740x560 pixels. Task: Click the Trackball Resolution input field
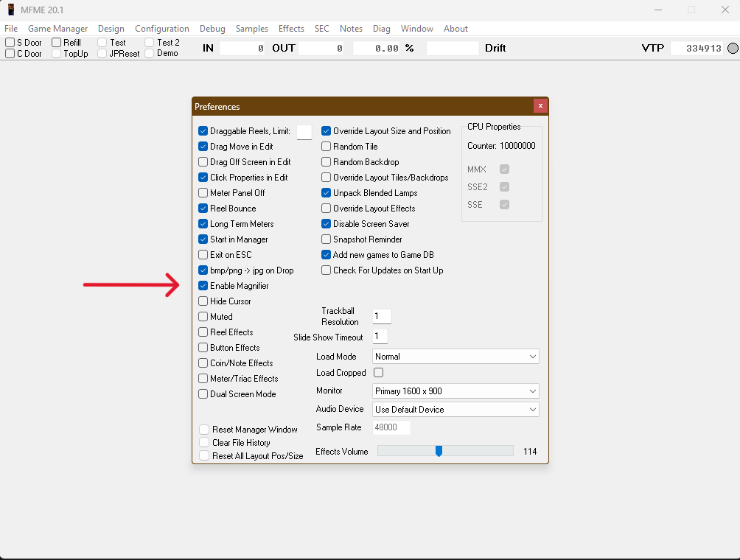(x=382, y=317)
